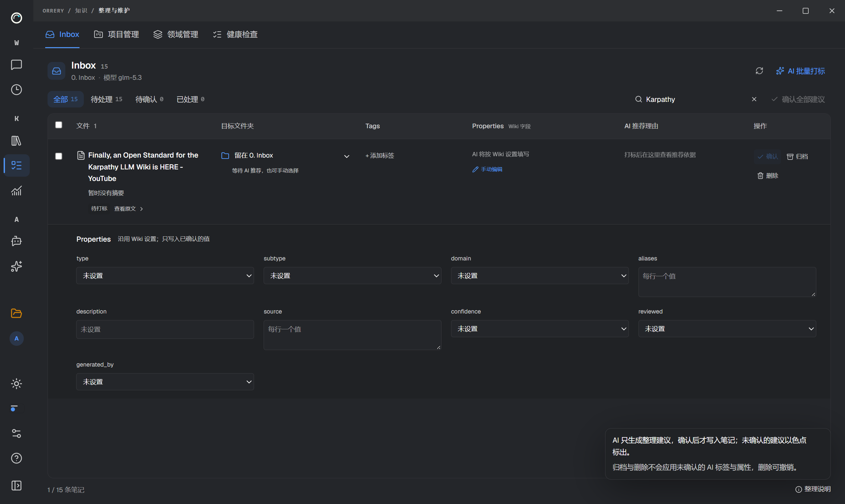Click + 添加标签 to add a tag

(x=380, y=156)
